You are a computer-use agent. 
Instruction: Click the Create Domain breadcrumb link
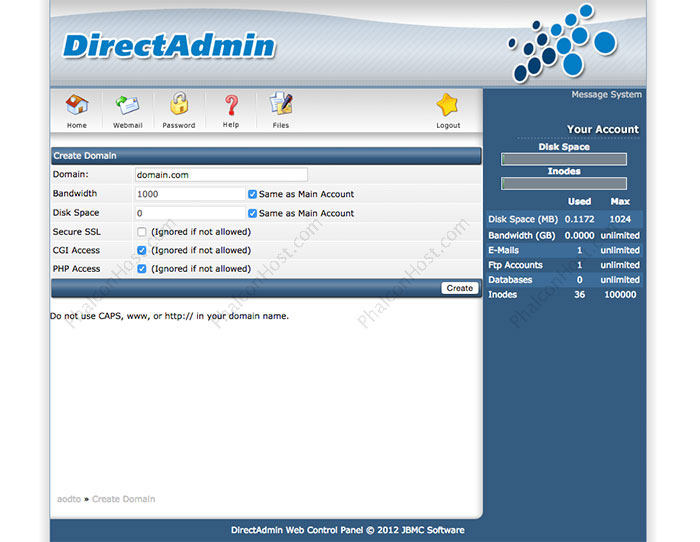[124, 499]
